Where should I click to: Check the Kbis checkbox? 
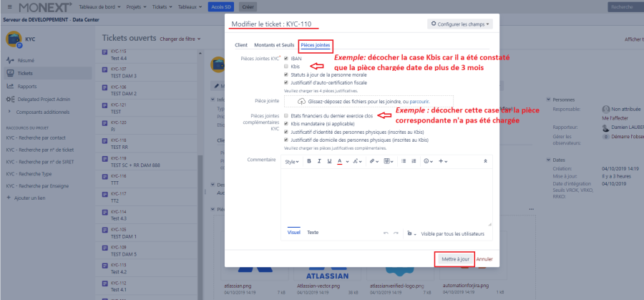pos(286,66)
